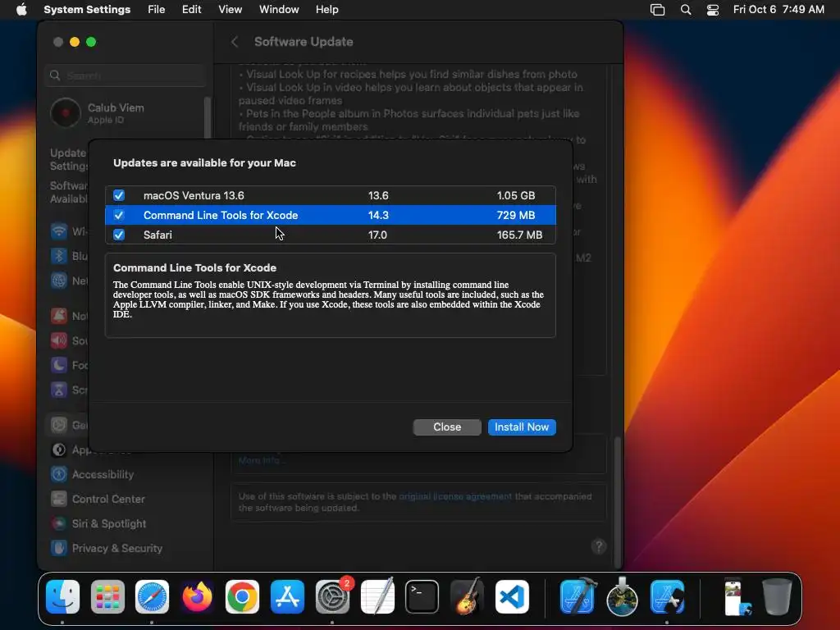Open Control Center settings in the sidebar
840x630 pixels.
coord(108,500)
